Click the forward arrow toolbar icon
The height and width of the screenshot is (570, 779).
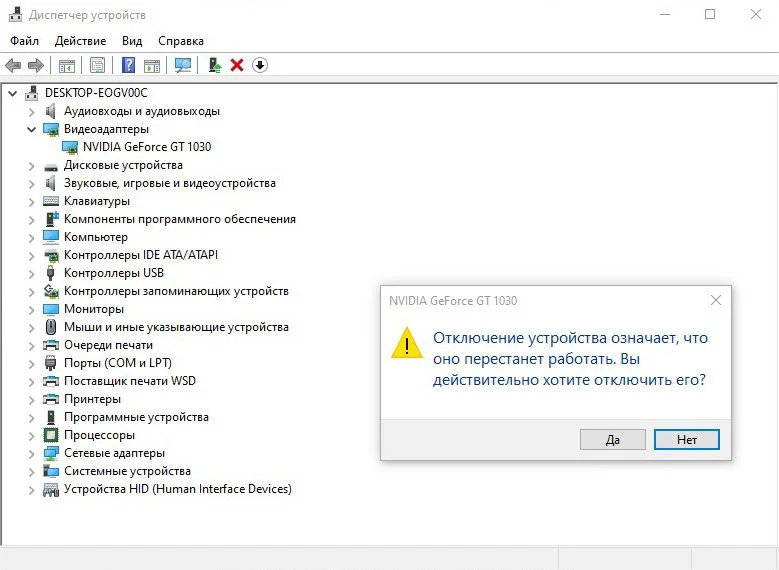[x=36, y=65]
